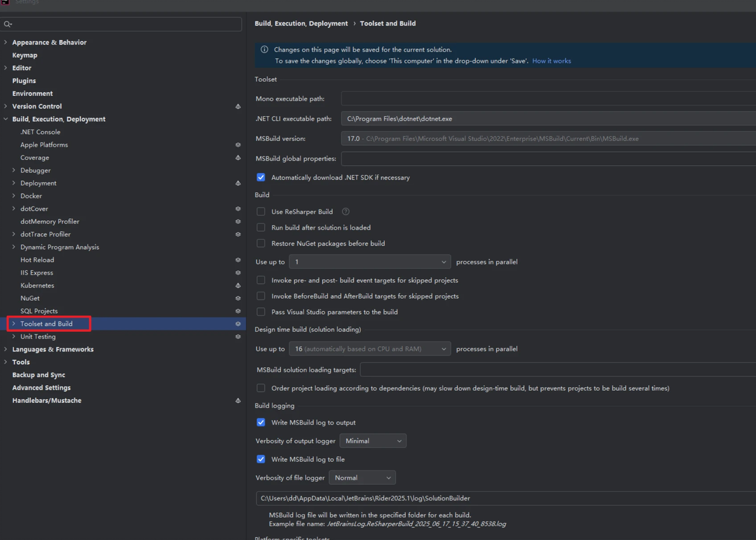Click the layer icon on dotTrace Profiler row
Screen dimensions: 756x540
pyautogui.click(x=238, y=234)
